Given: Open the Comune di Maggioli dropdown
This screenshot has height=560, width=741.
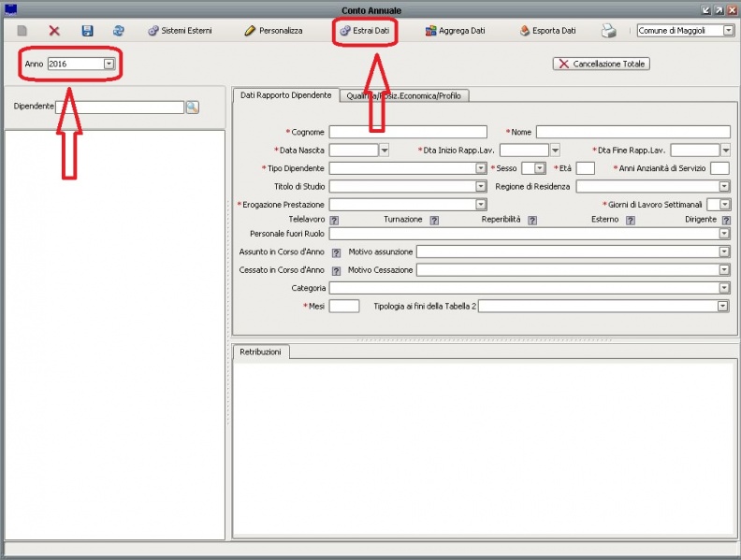Looking at the screenshot, I should coord(728,31).
